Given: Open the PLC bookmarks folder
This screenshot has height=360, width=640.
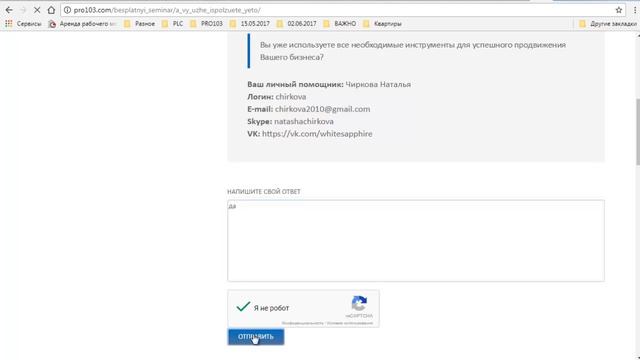Looking at the screenshot, I should [172, 24].
